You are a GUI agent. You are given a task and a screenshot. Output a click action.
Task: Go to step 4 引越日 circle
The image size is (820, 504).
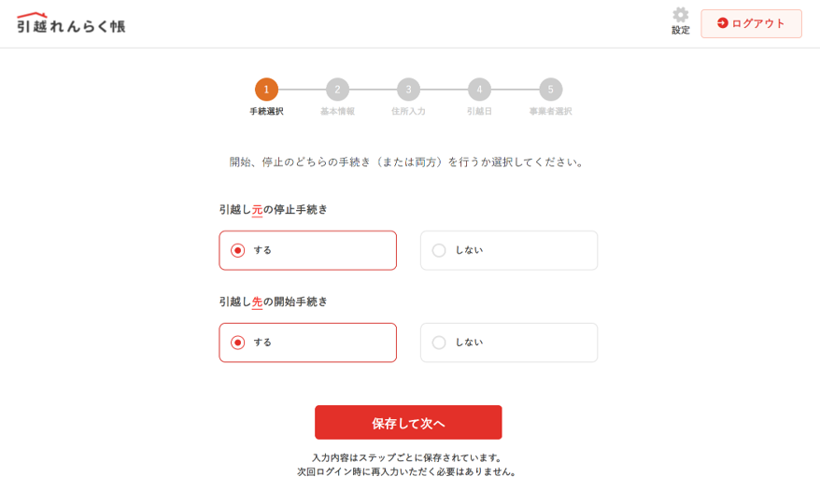pos(479,90)
